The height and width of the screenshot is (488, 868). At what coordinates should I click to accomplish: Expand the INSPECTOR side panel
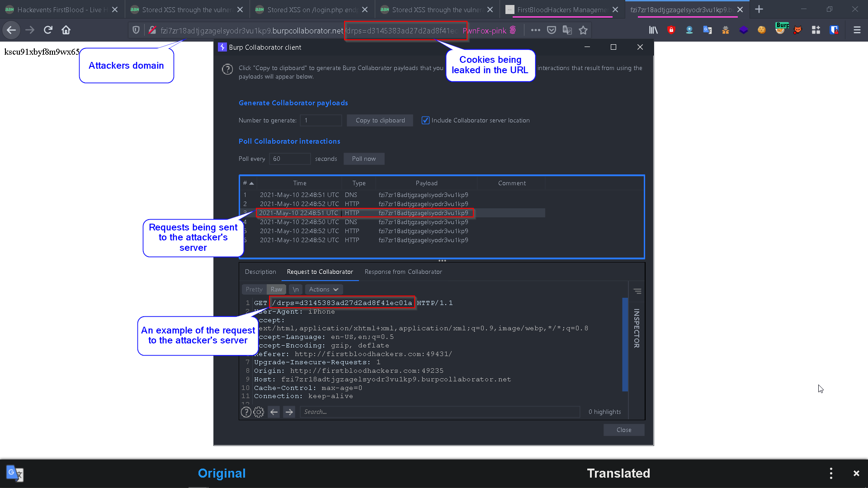coord(637,328)
